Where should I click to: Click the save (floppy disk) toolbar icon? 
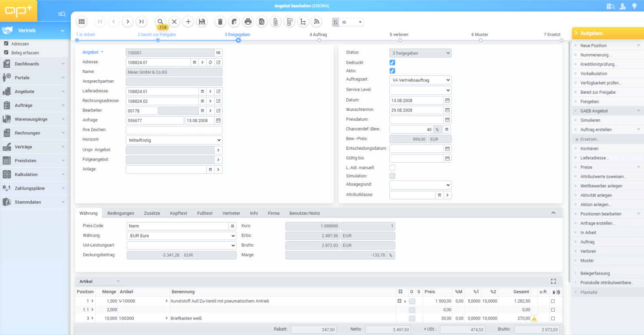201,22
